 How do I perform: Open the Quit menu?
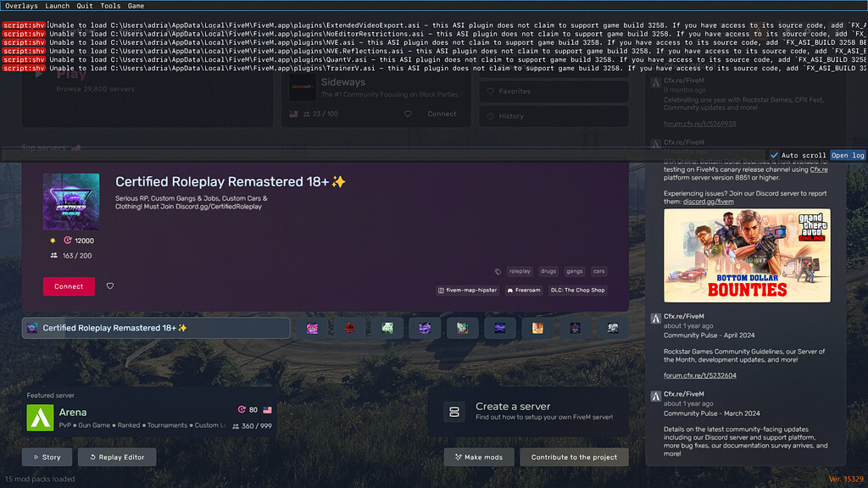(85, 6)
